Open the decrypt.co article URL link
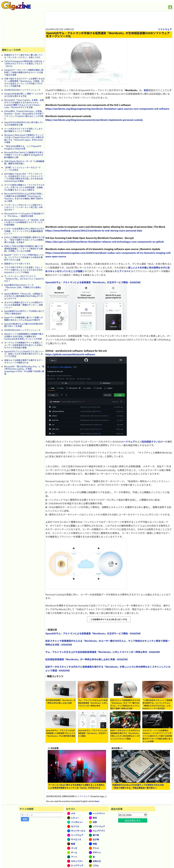This screenshot has height=868, width=174. [x=104, y=242]
